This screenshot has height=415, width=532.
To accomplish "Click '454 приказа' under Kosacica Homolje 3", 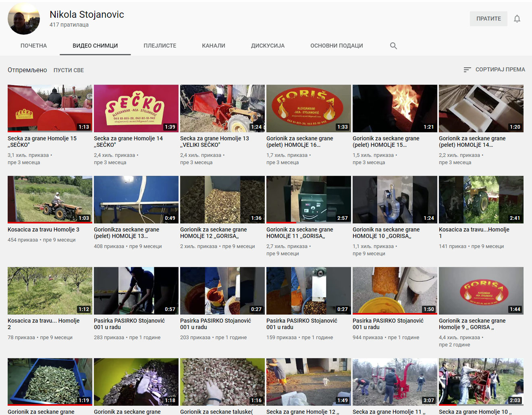I will tap(23, 240).
